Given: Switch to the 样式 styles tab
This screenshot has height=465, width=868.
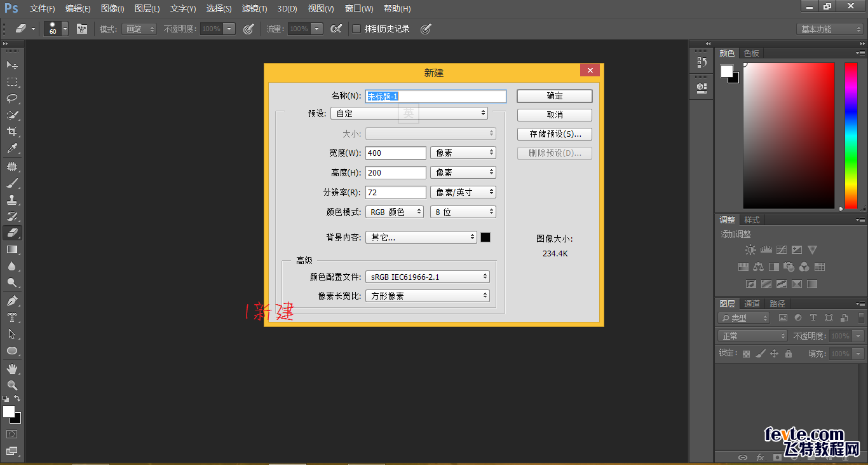Looking at the screenshot, I should [752, 219].
